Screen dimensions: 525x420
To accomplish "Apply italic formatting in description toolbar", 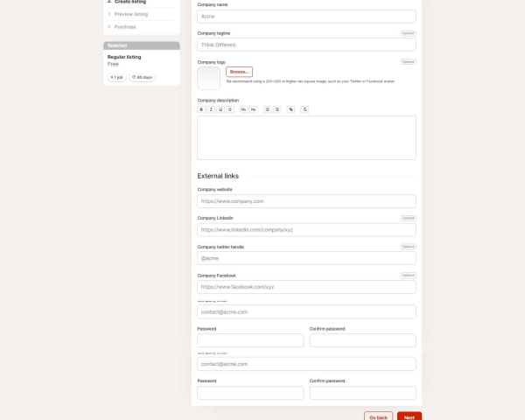I will (x=210, y=109).
